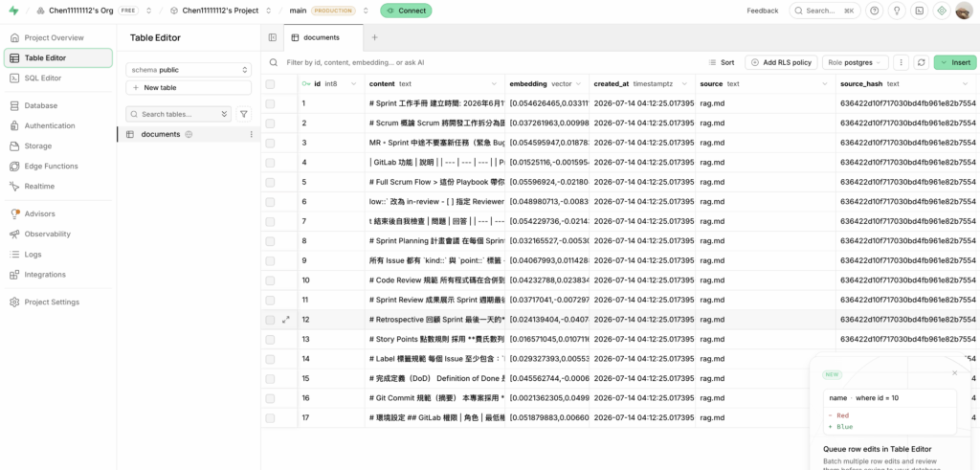Open Project Overview from sidebar
The height and width of the screenshot is (470, 980).
click(x=58, y=37)
